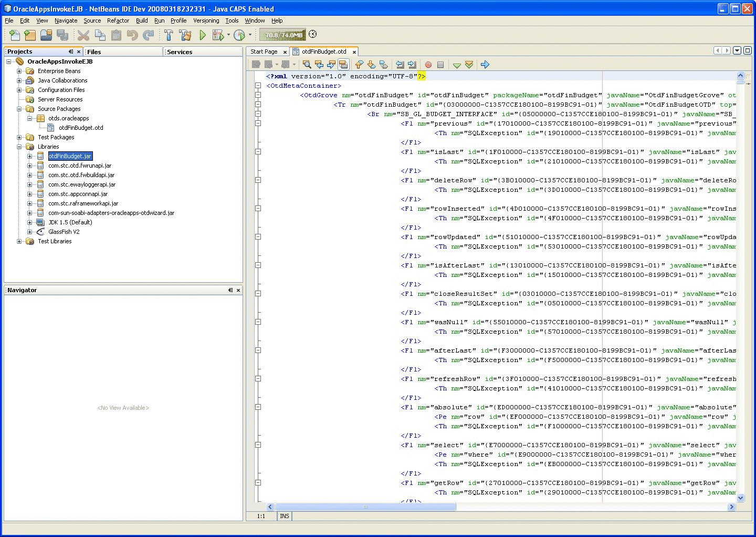Click the Shift Line Left icon
756x537 pixels.
click(400, 65)
